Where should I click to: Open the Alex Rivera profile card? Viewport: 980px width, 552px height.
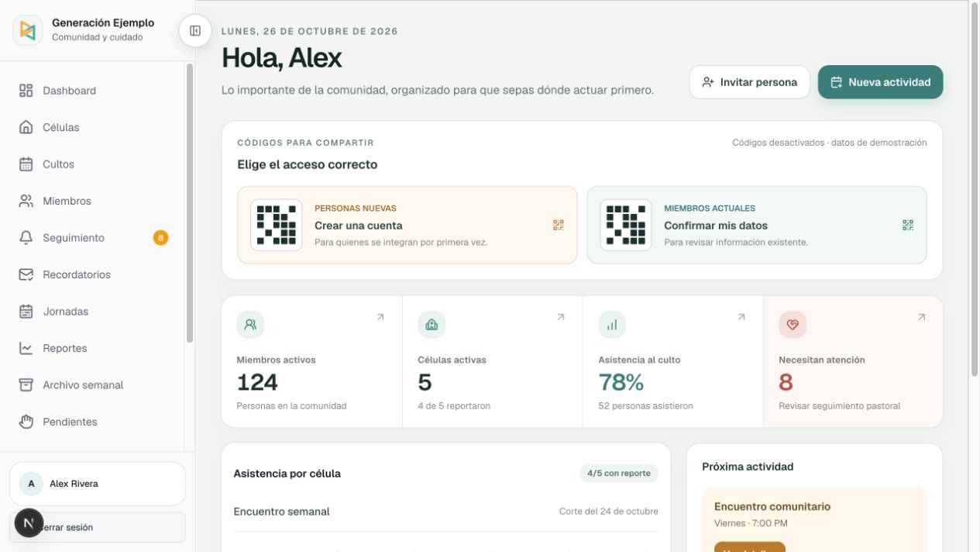tap(98, 484)
